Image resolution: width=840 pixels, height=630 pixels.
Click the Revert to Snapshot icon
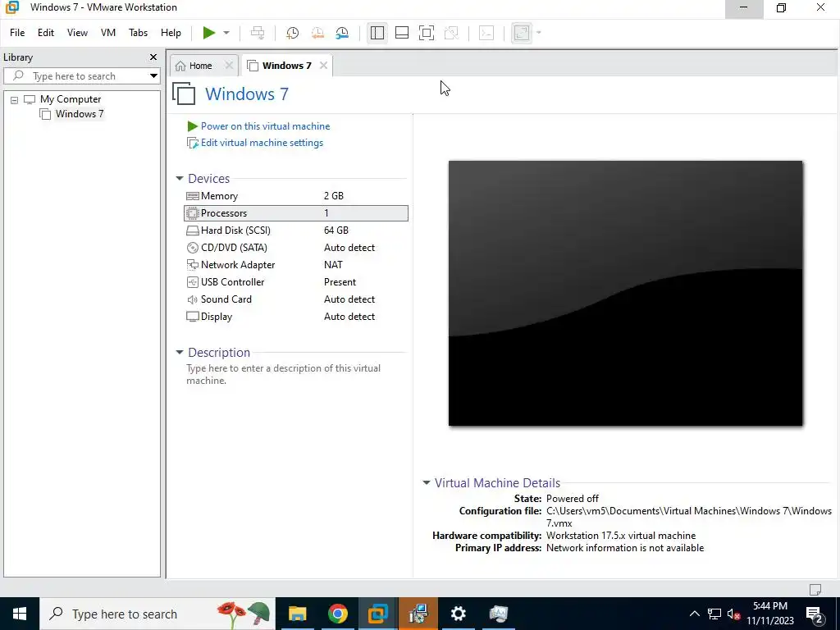[317, 33]
